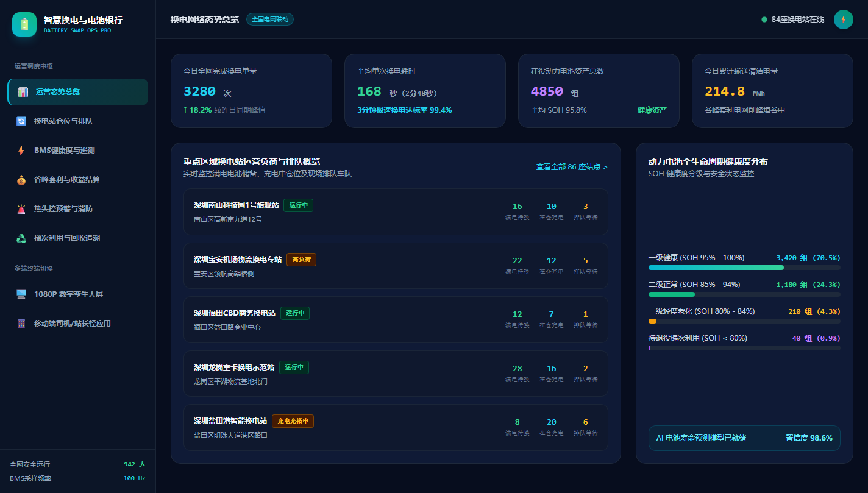
Task: Click the 充电亮灯中 status badge
Action: 293,421
